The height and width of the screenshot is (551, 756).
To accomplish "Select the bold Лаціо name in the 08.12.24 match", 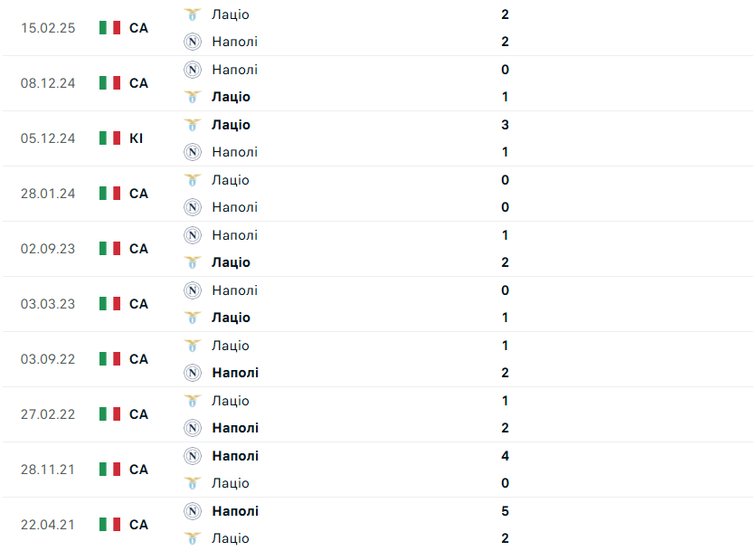I will (x=231, y=97).
